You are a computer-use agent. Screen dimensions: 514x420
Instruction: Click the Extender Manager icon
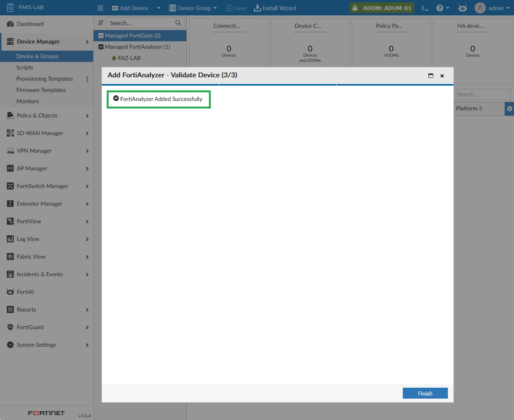click(x=10, y=204)
